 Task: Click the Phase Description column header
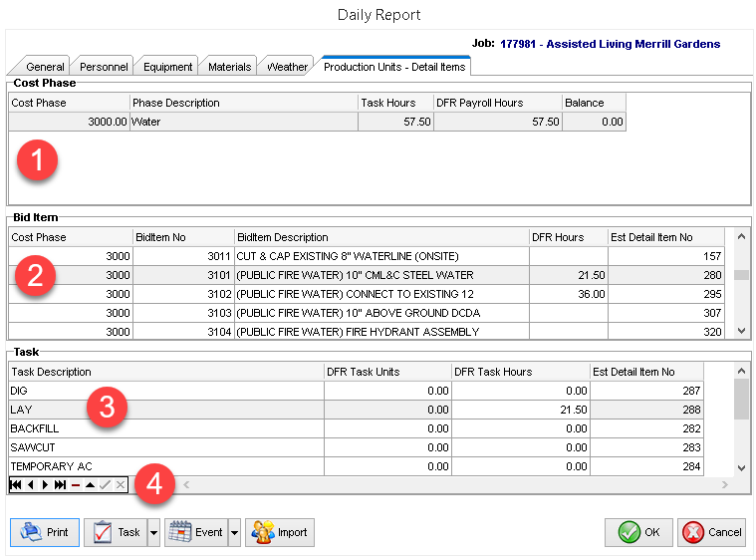coord(244,103)
